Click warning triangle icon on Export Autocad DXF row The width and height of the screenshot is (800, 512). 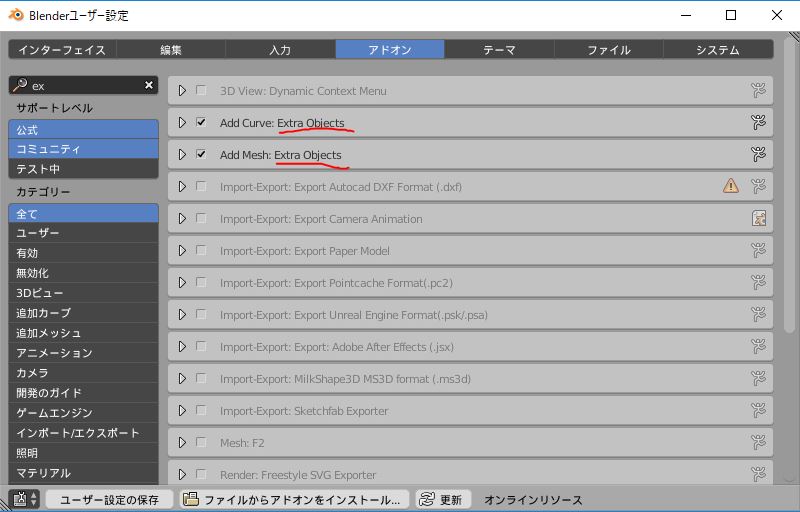pyautogui.click(x=731, y=186)
